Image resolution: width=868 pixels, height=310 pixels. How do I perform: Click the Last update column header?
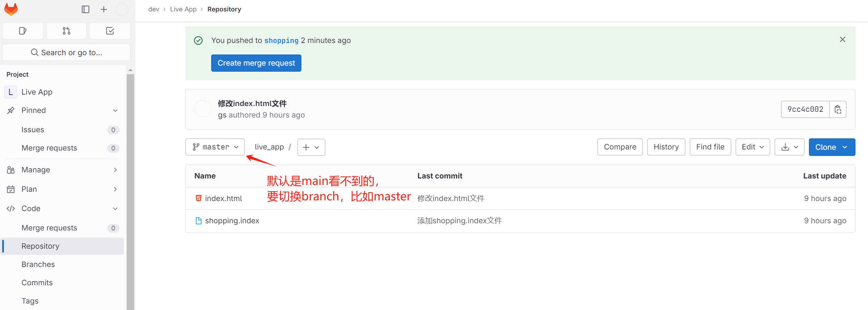[825, 176]
